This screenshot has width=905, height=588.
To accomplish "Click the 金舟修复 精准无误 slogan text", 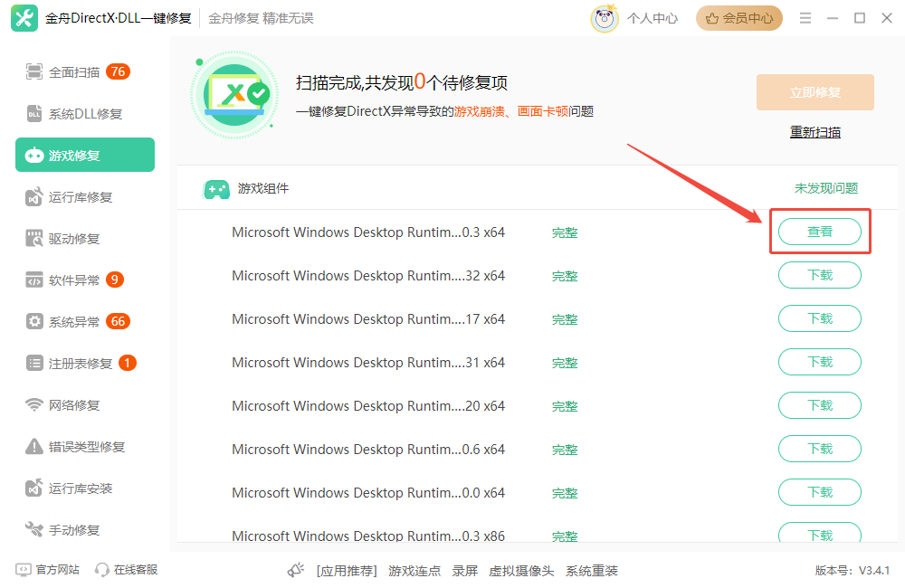I will pos(261,18).
